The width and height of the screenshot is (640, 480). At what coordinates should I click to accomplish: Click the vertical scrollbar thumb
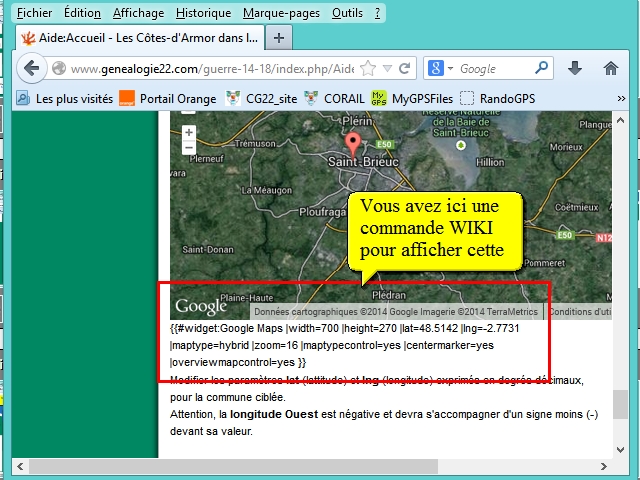620,404
